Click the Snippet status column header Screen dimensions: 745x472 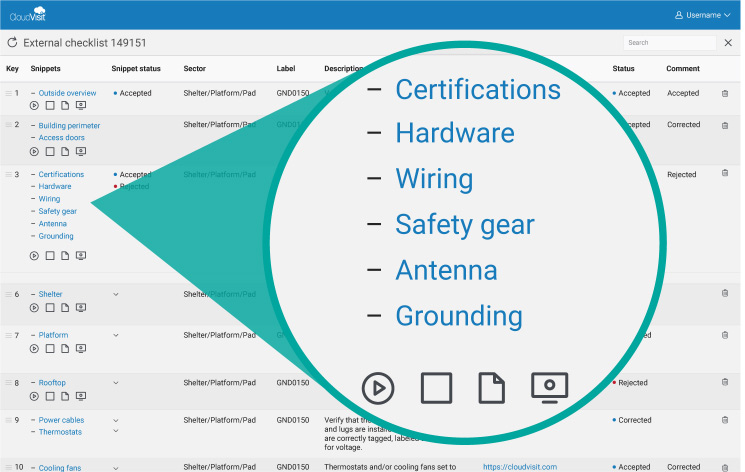[136, 68]
